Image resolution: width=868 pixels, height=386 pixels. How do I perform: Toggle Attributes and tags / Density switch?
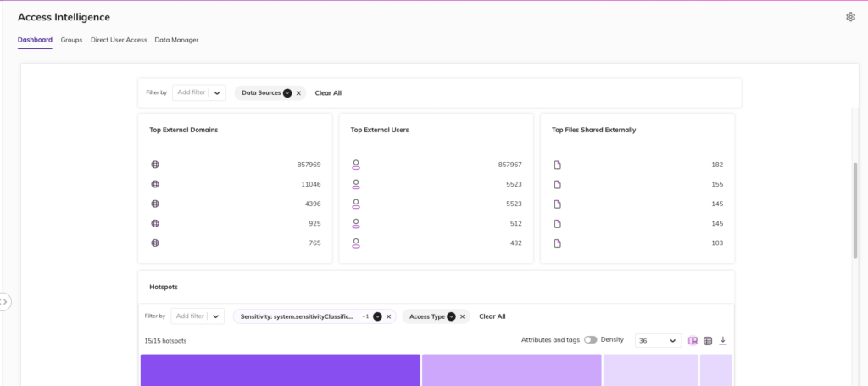[x=590, y=340]
